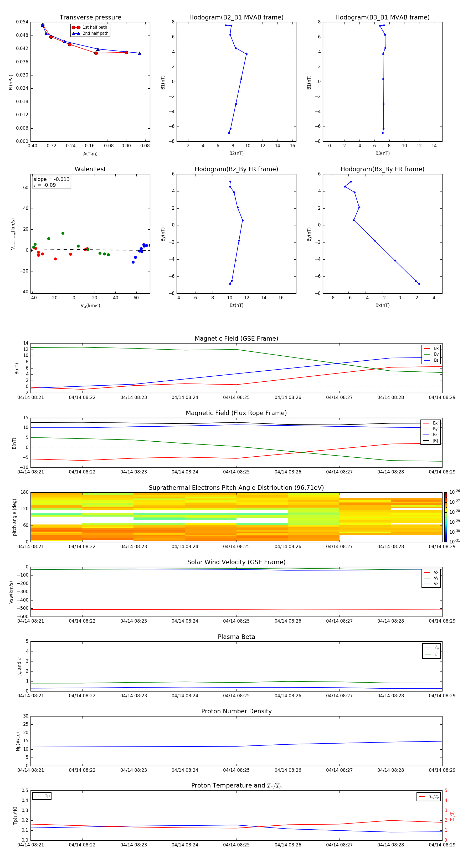This screenshot has width=473, height=868.
Task: Click the βp legend entry in Plasma Beta plot
Action: [x=431, y=647]
